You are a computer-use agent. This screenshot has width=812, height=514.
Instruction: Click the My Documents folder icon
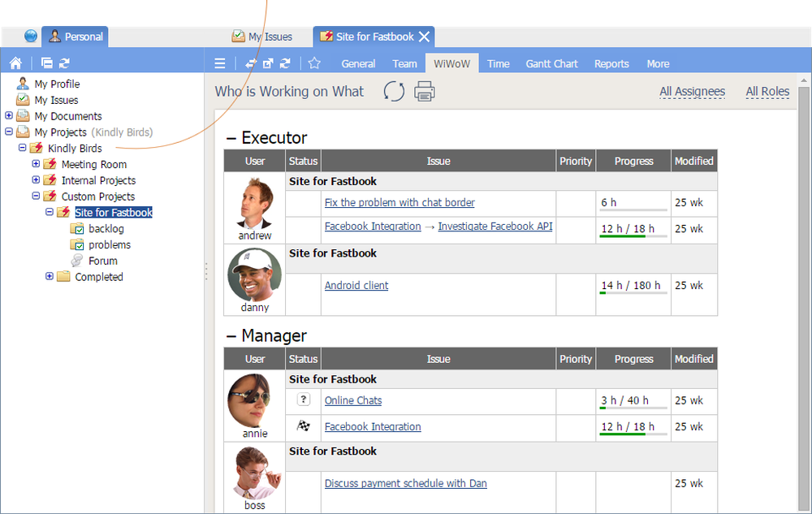pyautogui.click(x=23, y=115)
